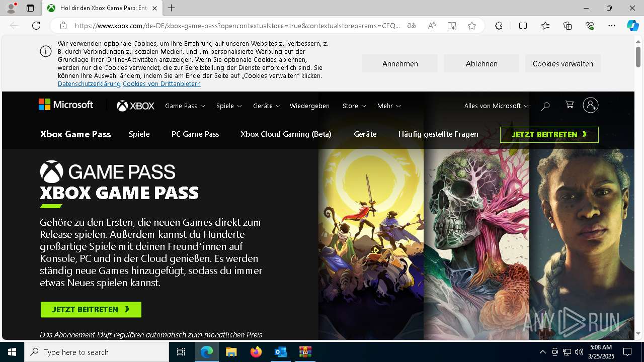Enter immersive reader icon
644x362 pixels.
click(x=452, y=26)
